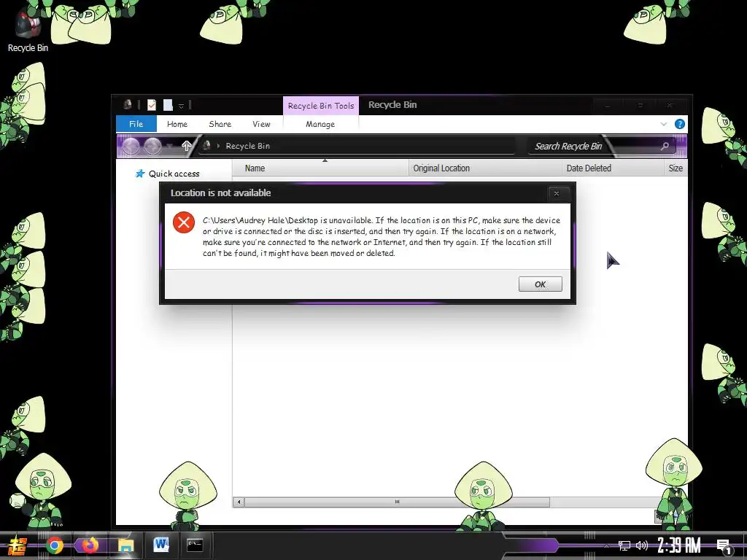Show hidden tray icons chevron
747x560 pixels.
(606, 545)
